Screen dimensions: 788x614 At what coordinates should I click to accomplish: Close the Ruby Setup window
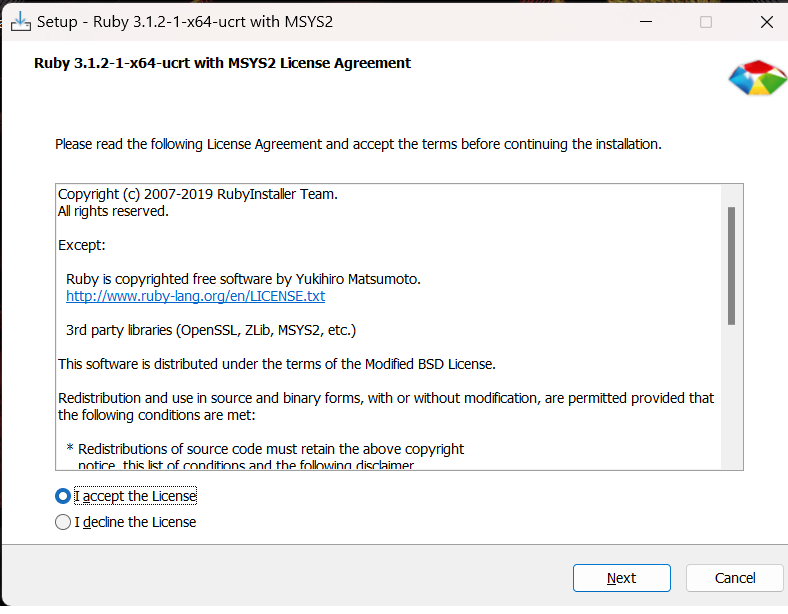pyautogui.click(x=766, y=21)
